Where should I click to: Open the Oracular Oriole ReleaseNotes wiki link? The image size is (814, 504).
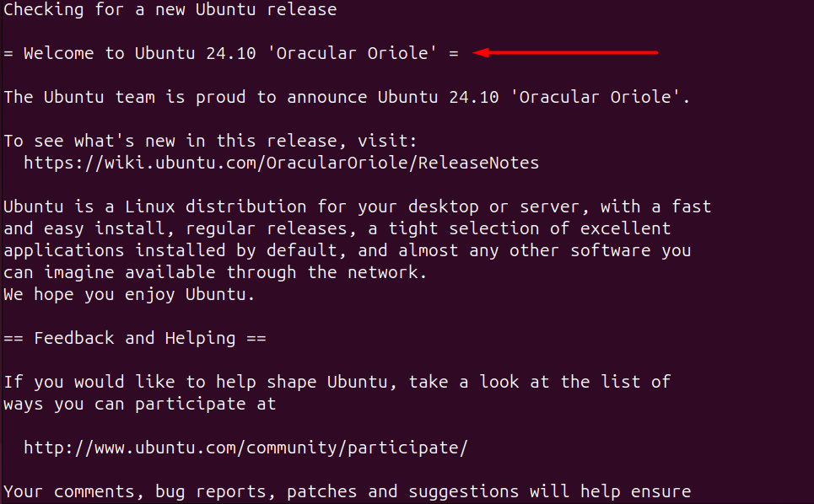point(281,163)
